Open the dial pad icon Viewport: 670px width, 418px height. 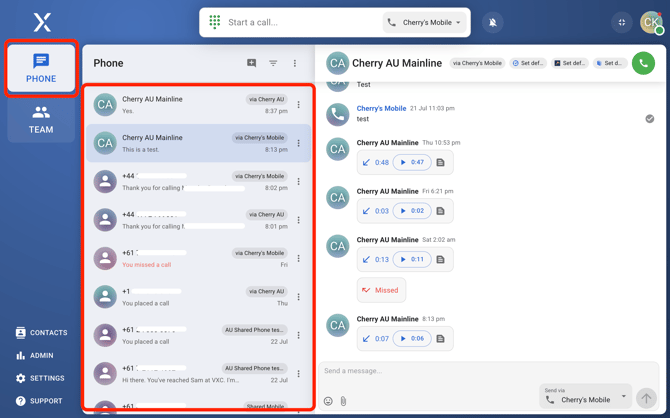point(215,22)
